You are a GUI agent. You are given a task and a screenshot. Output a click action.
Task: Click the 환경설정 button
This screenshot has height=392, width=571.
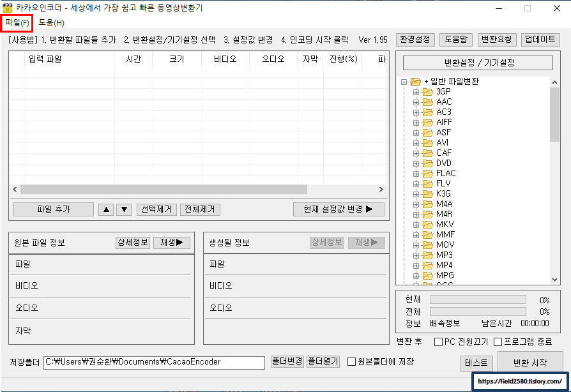[x=415, y=40]
